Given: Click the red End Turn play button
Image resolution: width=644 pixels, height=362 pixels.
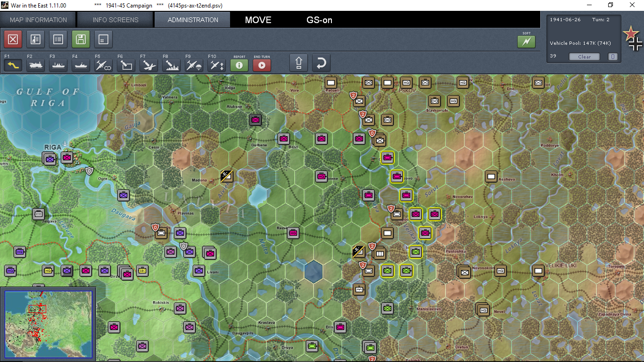Looking at the screenshot, I should tap(262, 65).
